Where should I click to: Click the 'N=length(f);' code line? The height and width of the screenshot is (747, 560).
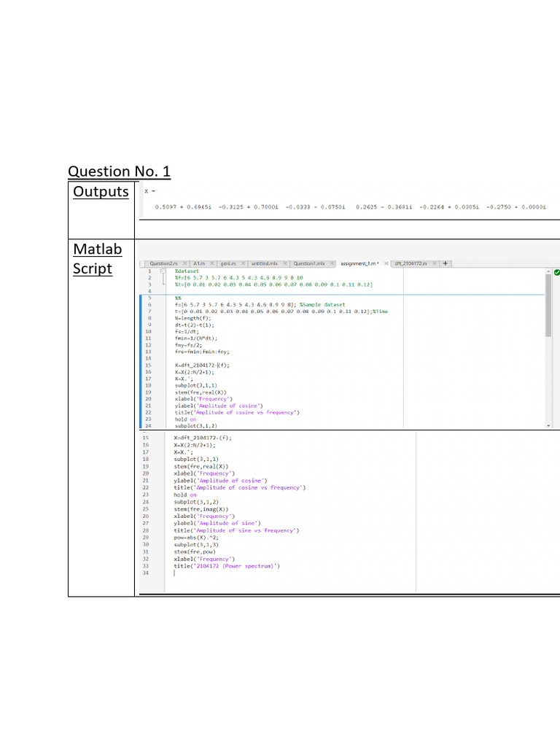coord(192,318)
